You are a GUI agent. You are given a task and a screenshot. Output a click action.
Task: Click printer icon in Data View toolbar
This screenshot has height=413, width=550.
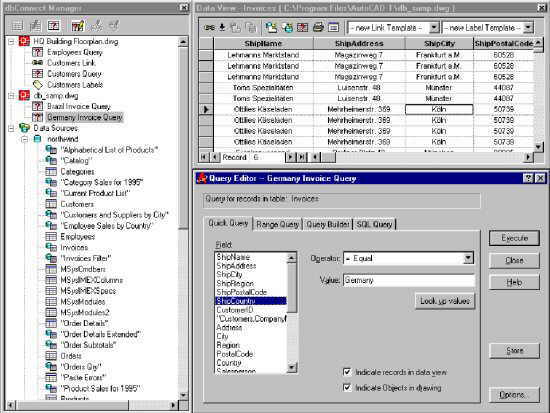tap(318, 27)
